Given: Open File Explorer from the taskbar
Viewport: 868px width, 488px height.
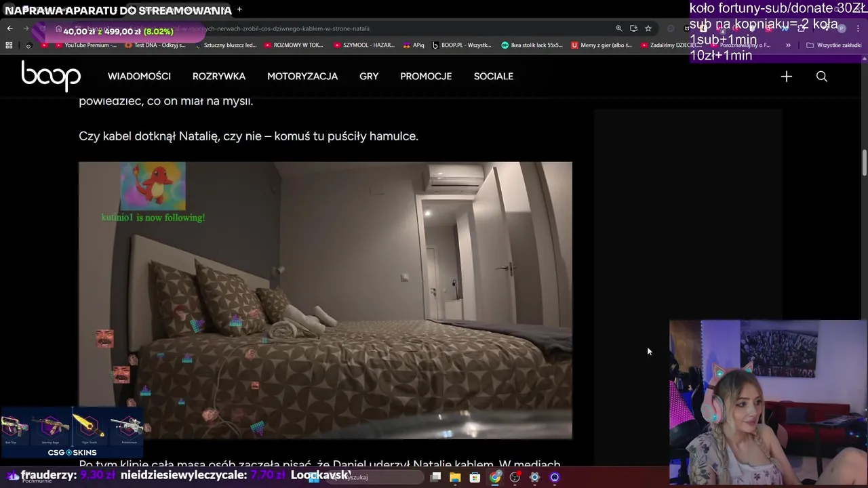Looking at the screenshot, I should 455,477.
